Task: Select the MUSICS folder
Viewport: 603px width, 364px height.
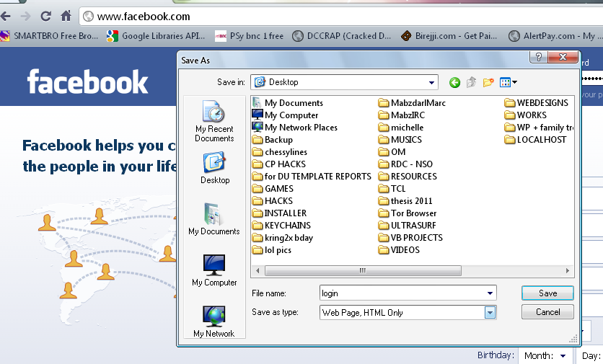Action: click(x=400, y=140)
